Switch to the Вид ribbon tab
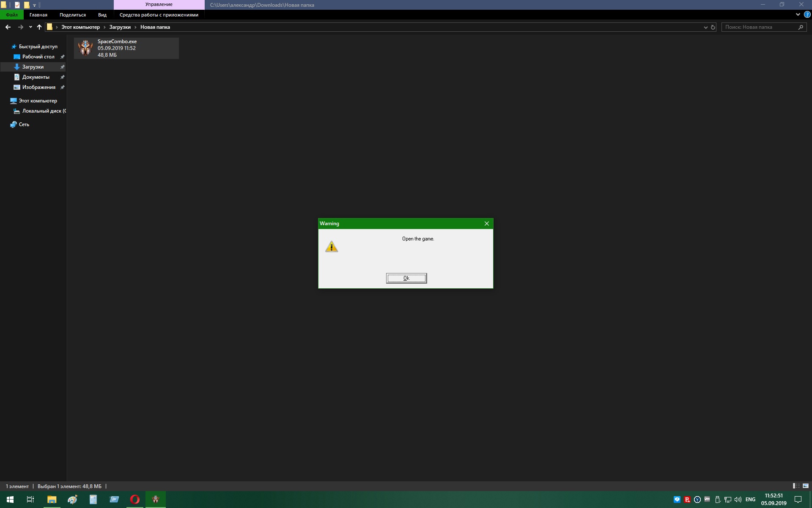The image size is (812, 508). point(102,15)
